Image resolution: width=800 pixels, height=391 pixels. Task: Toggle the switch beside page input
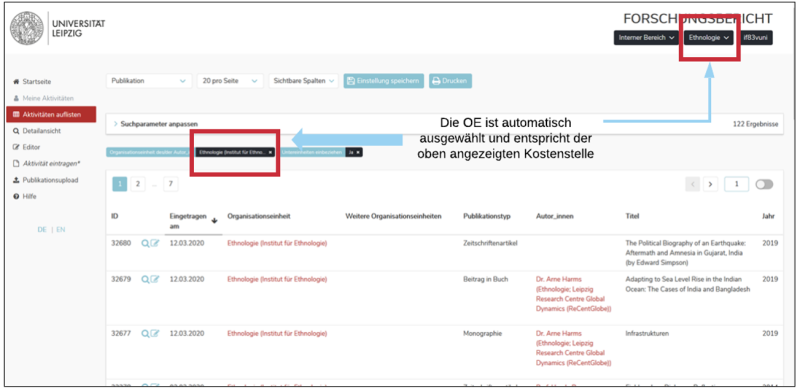(764, 184)
